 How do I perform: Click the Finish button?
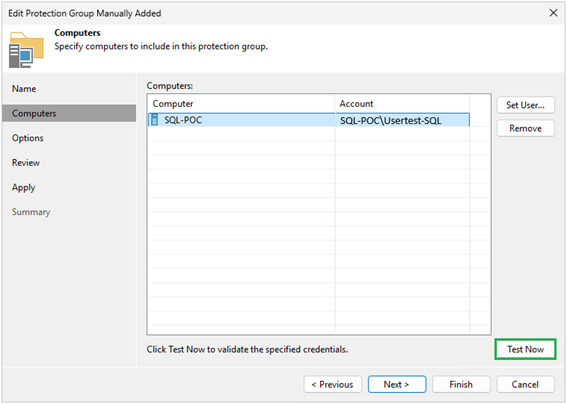[461, 384]
